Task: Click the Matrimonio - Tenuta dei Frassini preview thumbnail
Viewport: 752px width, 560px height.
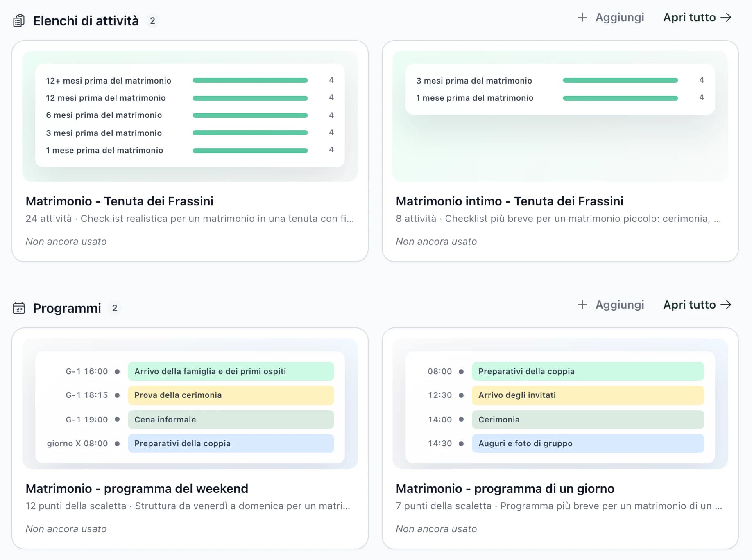Action: click(x=190, y=116)
